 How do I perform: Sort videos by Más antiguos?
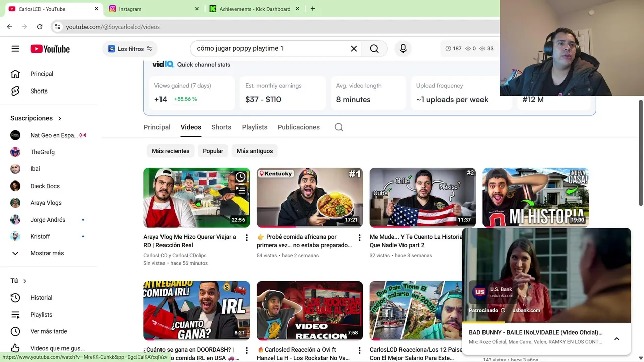click(x=255, y=151)
